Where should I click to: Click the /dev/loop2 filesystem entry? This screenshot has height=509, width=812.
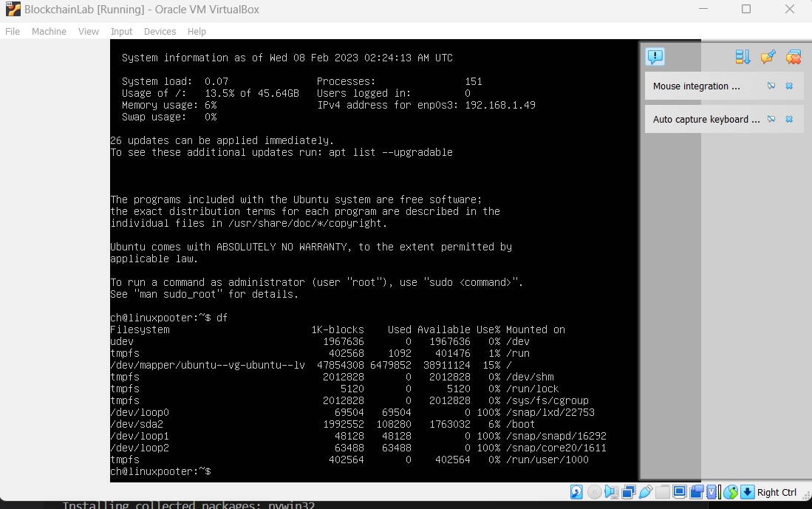click(140, 448)
